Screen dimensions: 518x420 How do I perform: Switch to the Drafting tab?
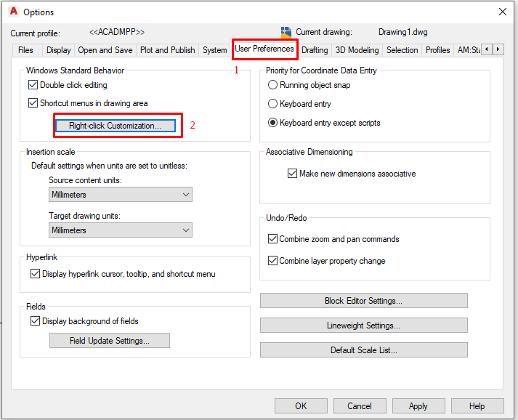[x=315, y=50]
